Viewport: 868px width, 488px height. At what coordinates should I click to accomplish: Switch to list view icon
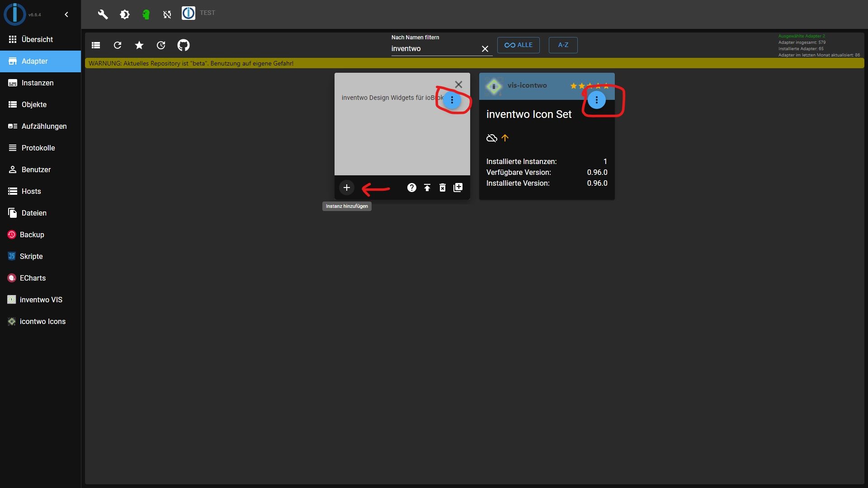tap(96, 45)
